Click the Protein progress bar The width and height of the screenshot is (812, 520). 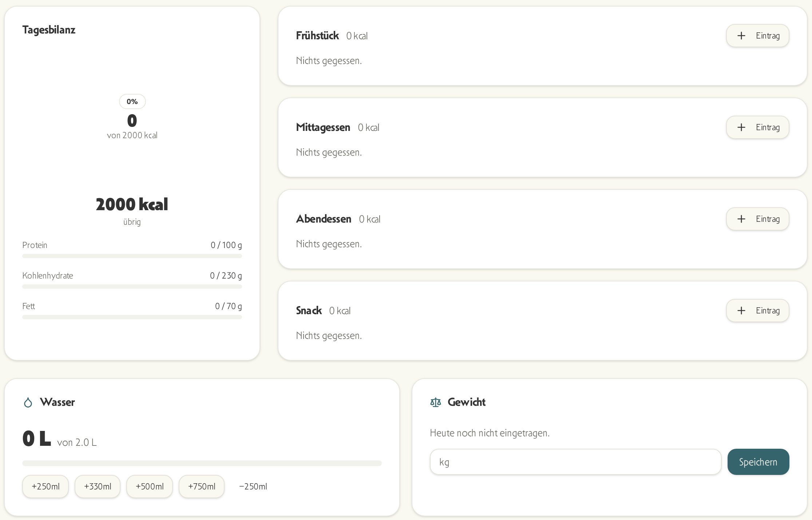tap(132, 256)
